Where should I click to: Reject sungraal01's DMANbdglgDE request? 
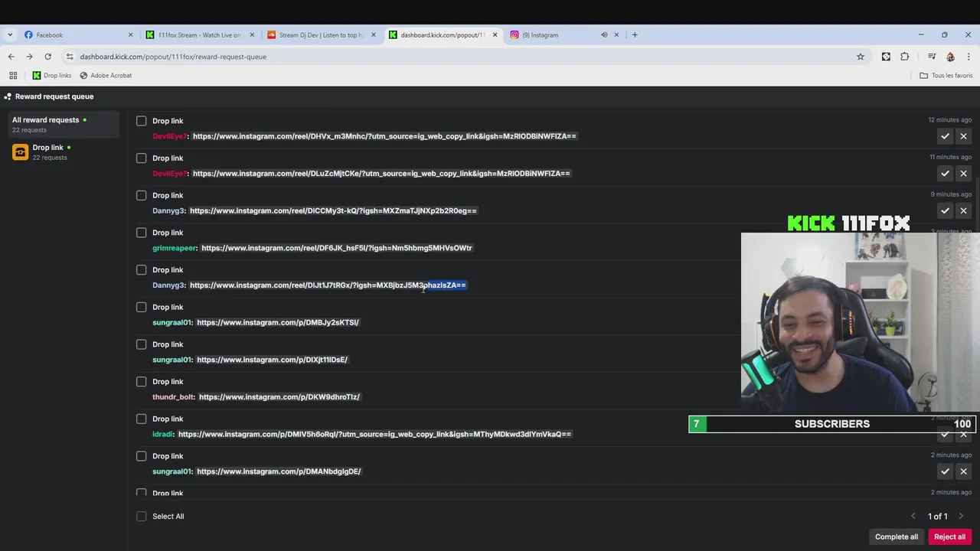coord(963,471)
